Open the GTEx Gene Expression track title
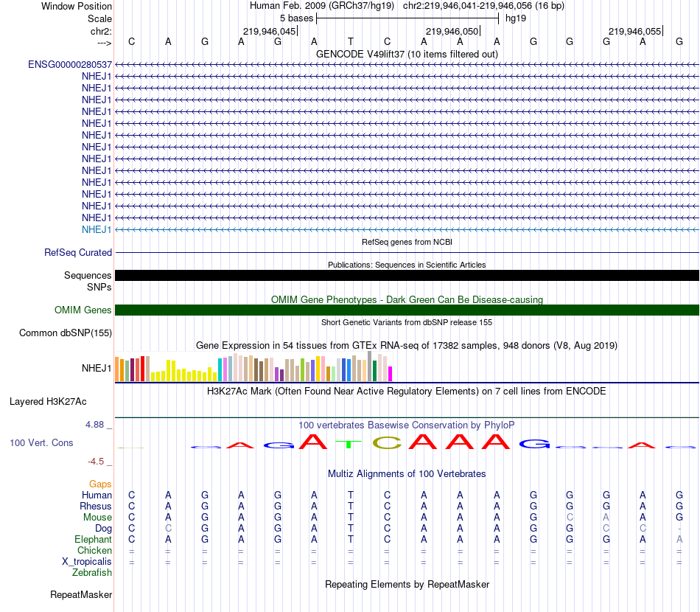 pos(407,346)
